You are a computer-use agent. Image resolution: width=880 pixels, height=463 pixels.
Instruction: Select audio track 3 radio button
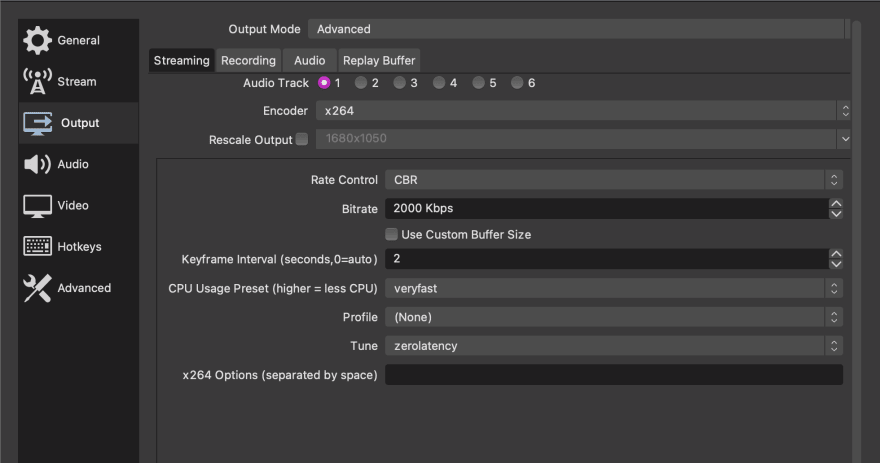pyautogui.click(x=399, y=83)
